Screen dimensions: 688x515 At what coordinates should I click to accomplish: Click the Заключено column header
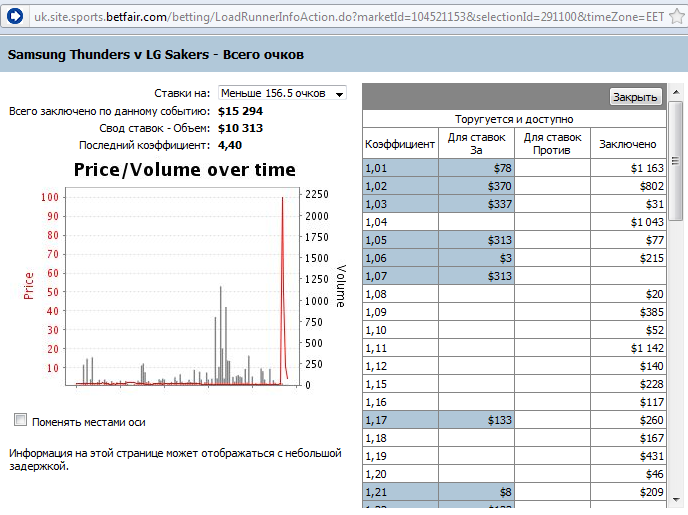pos(628,144)
